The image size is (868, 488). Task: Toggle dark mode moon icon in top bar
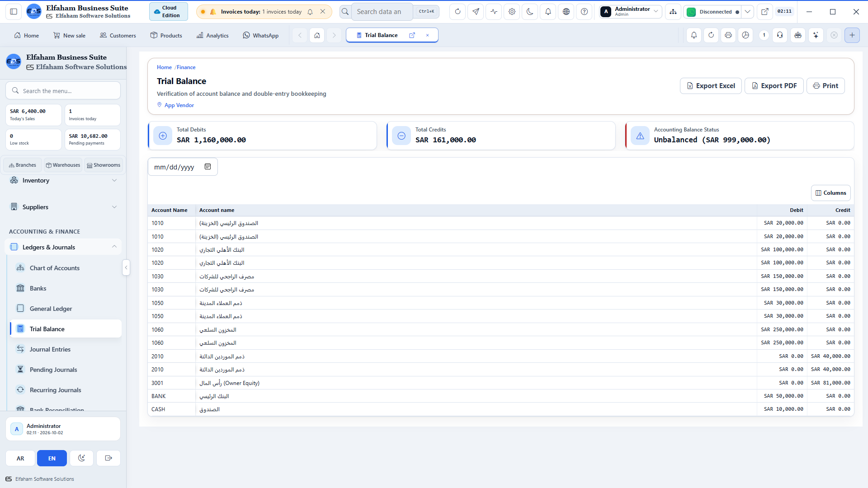[x=530, y=12]
